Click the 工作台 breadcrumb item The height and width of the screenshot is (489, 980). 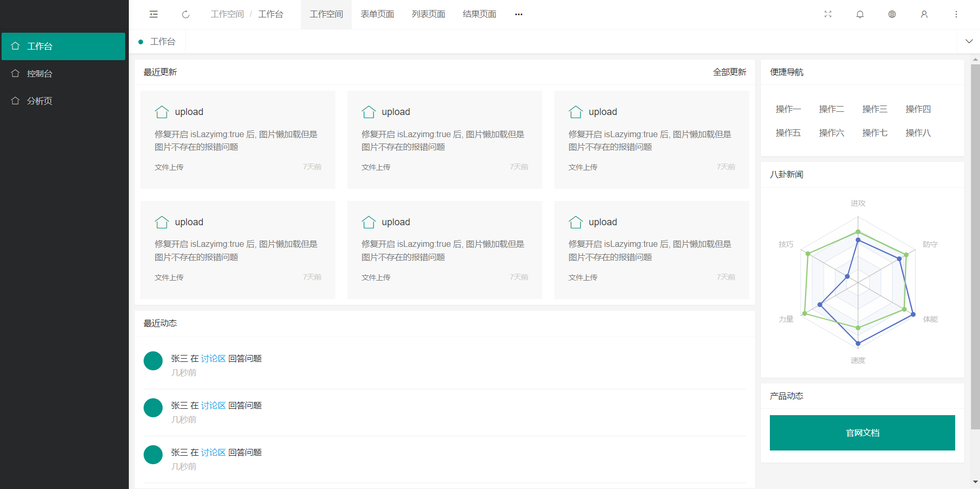[270, 14]
